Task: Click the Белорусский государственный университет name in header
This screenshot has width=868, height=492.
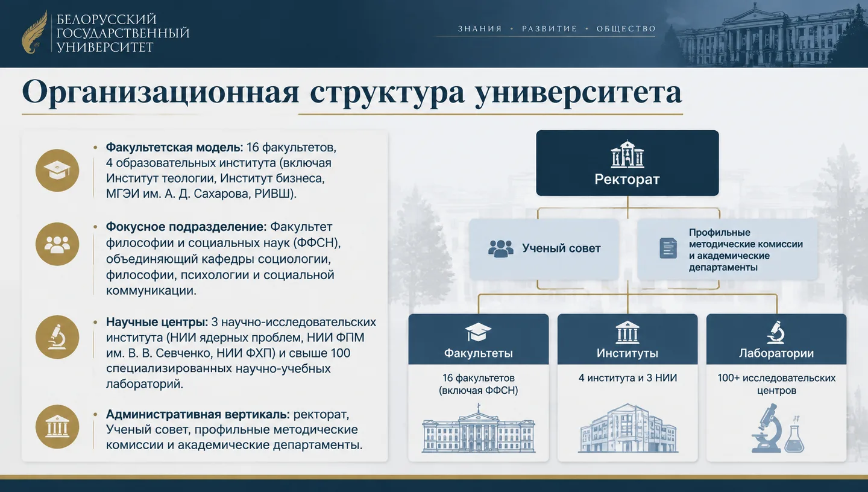Action: (x=123, y=33)
